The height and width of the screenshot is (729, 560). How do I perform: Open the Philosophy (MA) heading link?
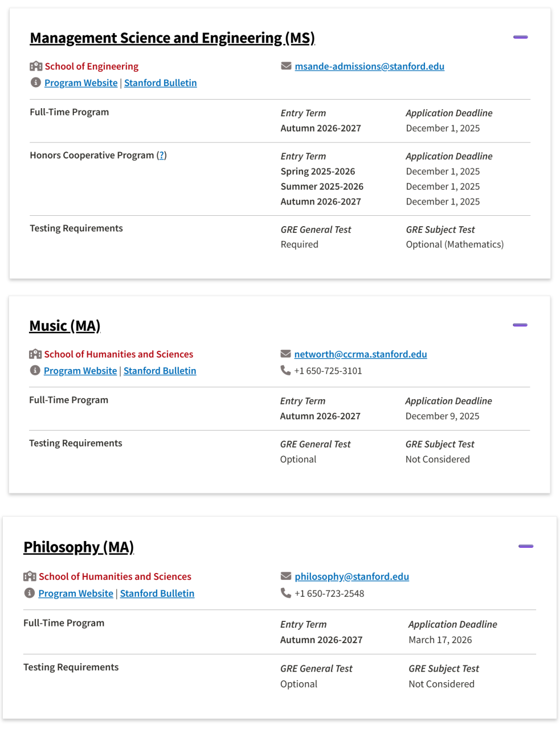[79, 547]
